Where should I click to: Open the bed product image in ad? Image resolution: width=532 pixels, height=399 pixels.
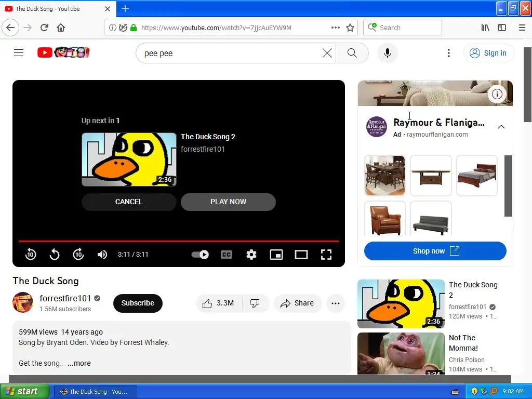coord(477,176)
